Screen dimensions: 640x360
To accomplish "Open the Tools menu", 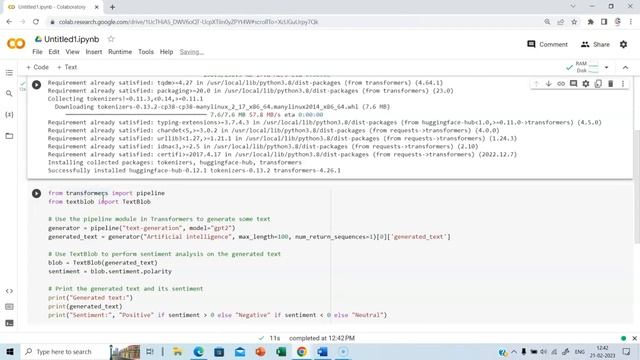I will [146, 52].
